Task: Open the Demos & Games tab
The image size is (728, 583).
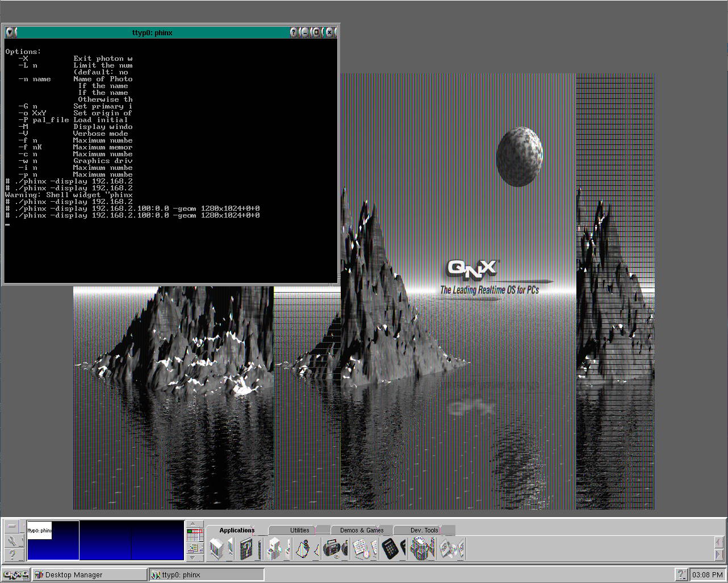Action: pyautogui.click(x=361, y=530)
